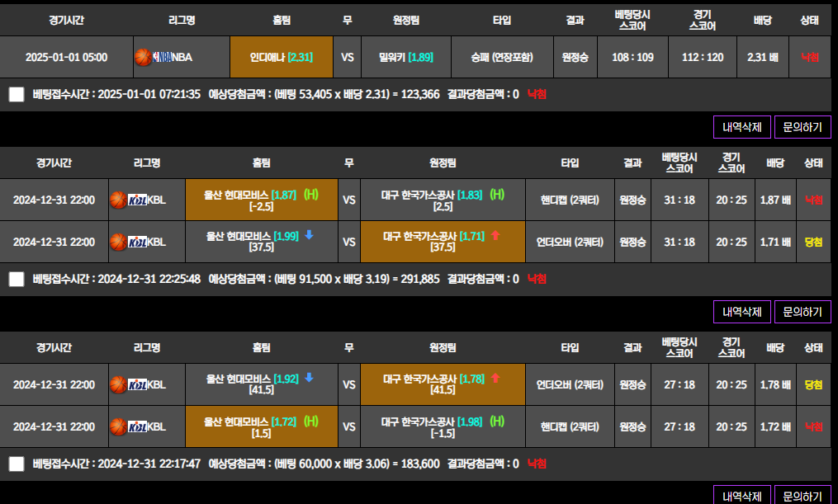Click red up arrow beside 대구 한국가스공사 [1.71]
This screenshot has height=504, width=838.
tap(495, 235)
